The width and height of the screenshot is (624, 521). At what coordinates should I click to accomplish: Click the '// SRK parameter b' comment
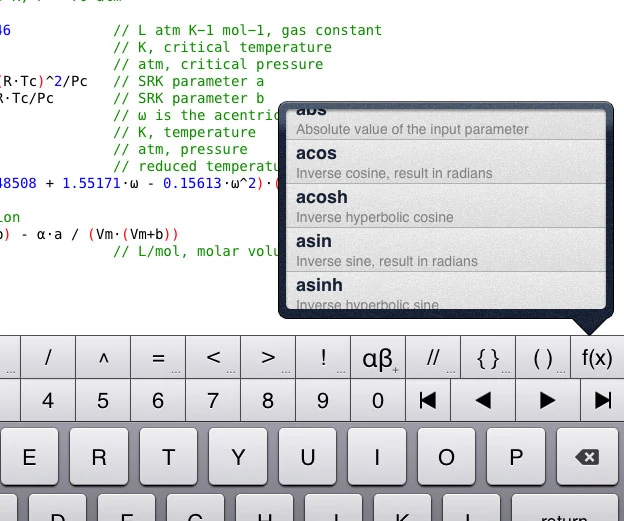[x=189, y=98]
